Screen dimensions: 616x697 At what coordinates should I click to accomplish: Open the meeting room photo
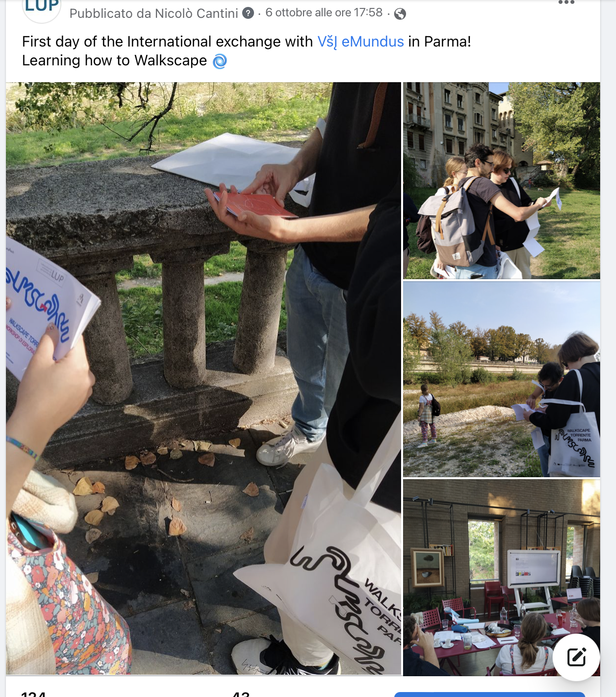coord(502,577)
